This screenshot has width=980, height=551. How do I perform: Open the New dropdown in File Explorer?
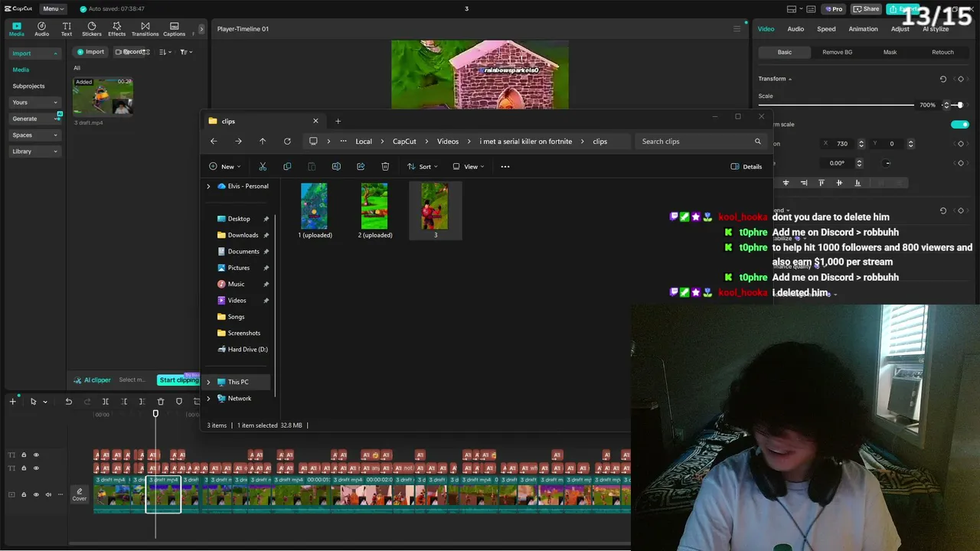pos(225,167)
